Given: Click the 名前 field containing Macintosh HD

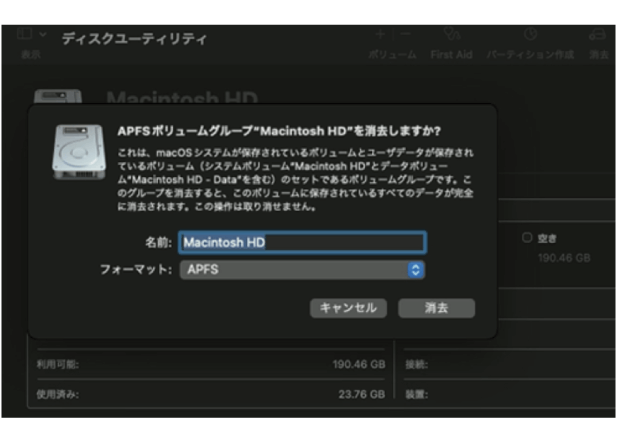Looking at the screenshot, I should (301, 242).
